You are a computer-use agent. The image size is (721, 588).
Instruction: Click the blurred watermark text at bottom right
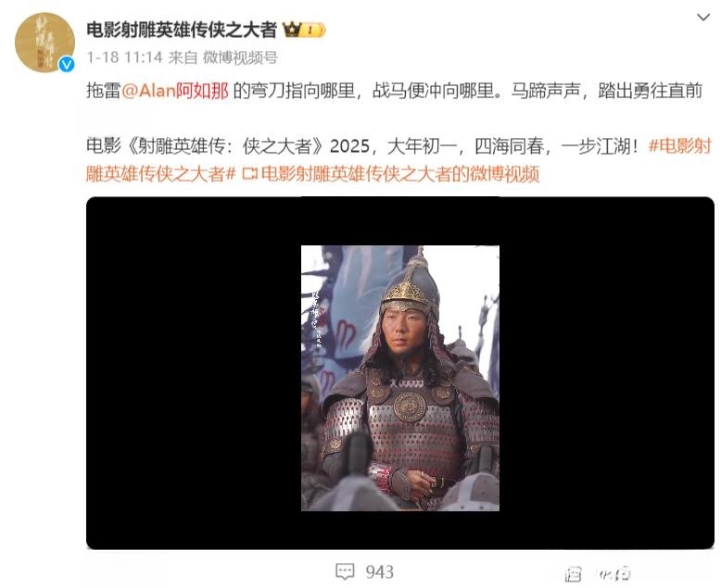coord(613,574)
